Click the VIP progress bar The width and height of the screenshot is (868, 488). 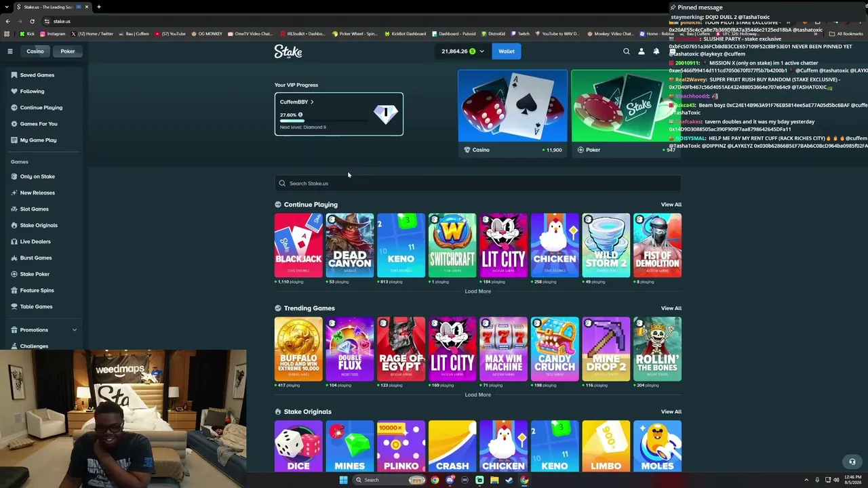[x=324, y=121]
